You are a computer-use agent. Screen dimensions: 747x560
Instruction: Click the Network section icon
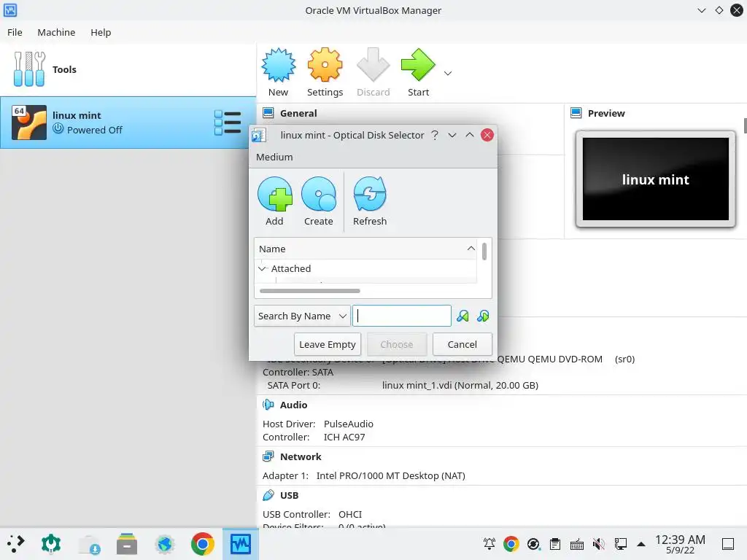click(x=268, y=456)
